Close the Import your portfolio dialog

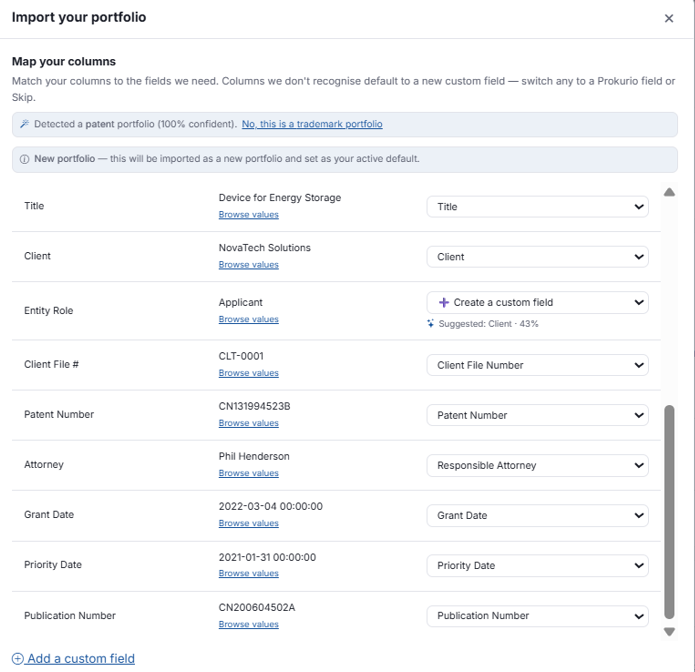(669, 18)
